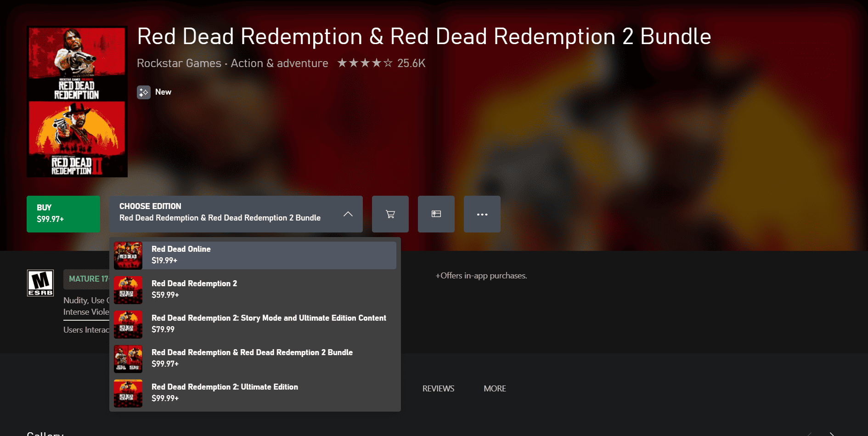Click the 'Users Interac' rating descriptor text
Image resolution: width=868 pixels, height=436 pixels.
[x=86, y=330]
